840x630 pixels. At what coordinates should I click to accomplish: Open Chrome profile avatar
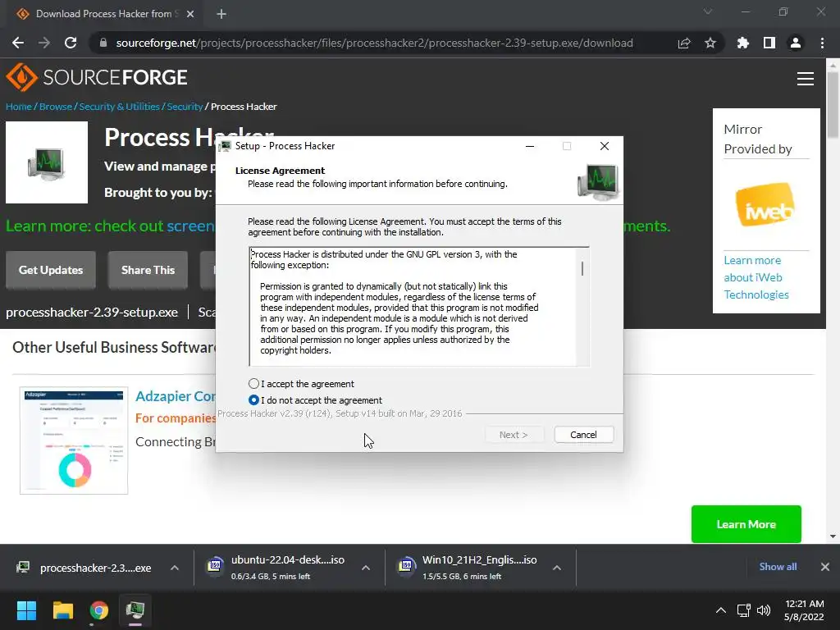pyautogui.click(x=796, y=43)
